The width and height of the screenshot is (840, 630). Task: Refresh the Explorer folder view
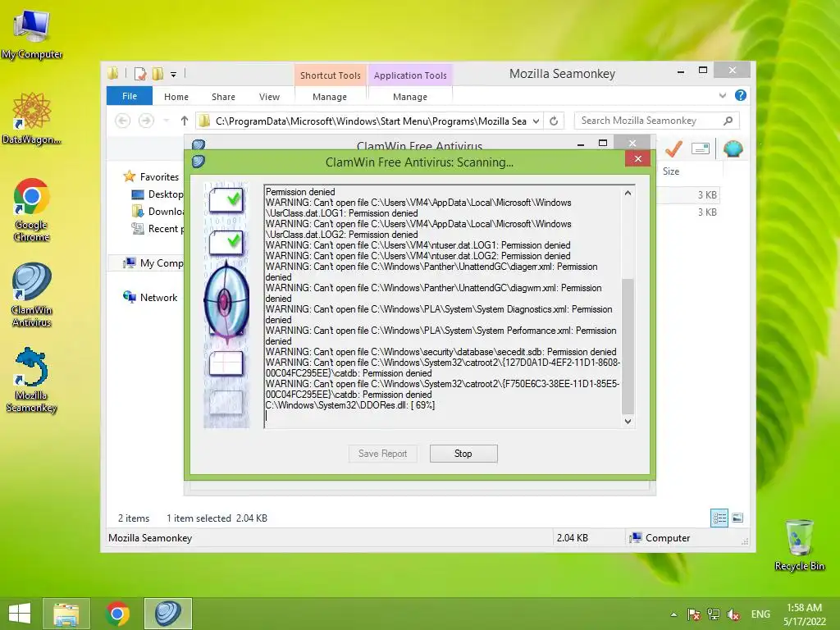[x=554, y=121]
